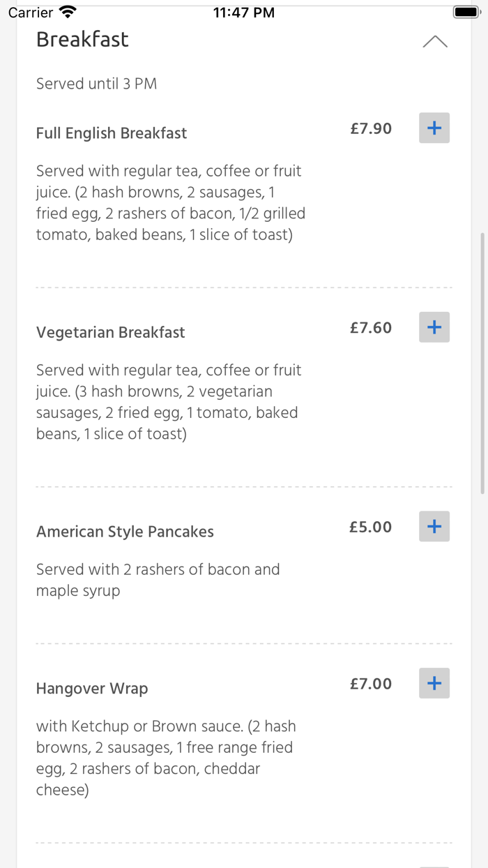Image resolution: width=488 pixels, height=868 pixels.
Task: Tap the £7.90 price label
Action: [370, 128]
